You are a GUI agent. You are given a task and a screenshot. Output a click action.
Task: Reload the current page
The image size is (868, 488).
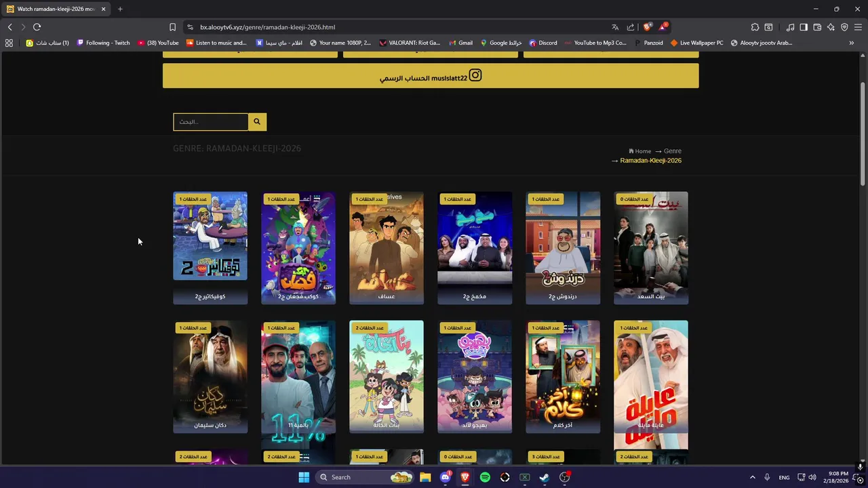pyautogui.click(x=37, y=27)
